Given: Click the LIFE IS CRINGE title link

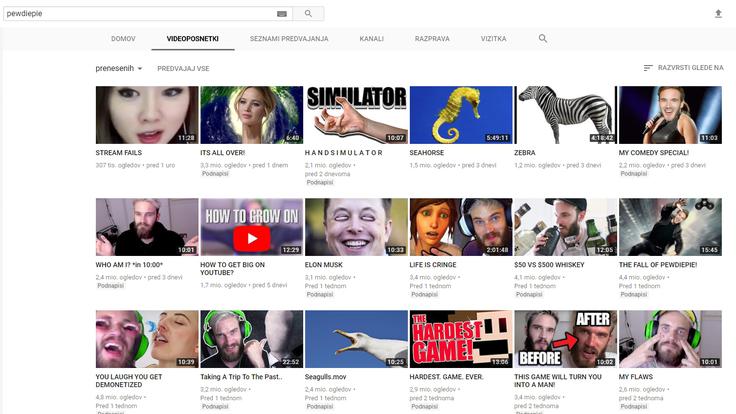Looking at the screenshot, I should [x=433, y=265].
